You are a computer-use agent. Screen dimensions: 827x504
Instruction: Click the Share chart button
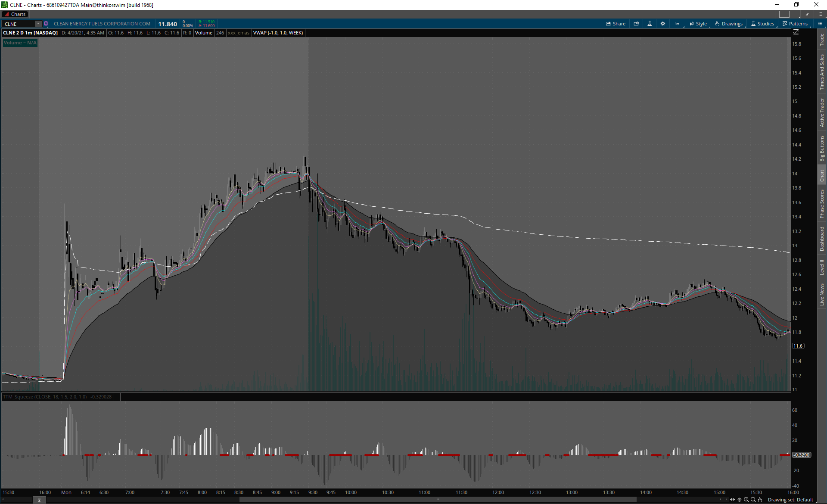[616, 24]
